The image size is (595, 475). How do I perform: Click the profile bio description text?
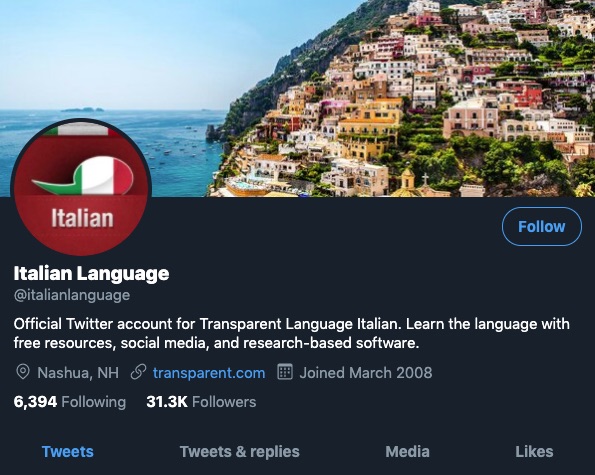click(291, 333)
